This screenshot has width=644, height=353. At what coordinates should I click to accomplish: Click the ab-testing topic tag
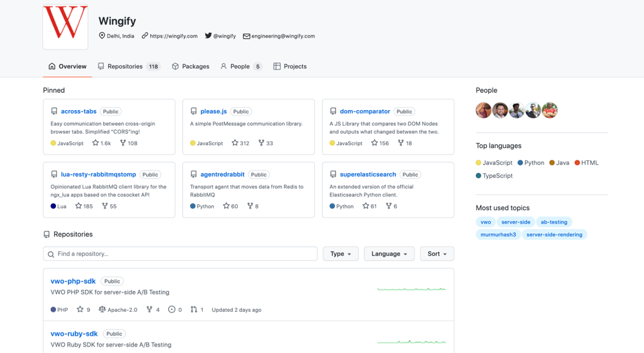pyautogui.click(x=554, y=222)
